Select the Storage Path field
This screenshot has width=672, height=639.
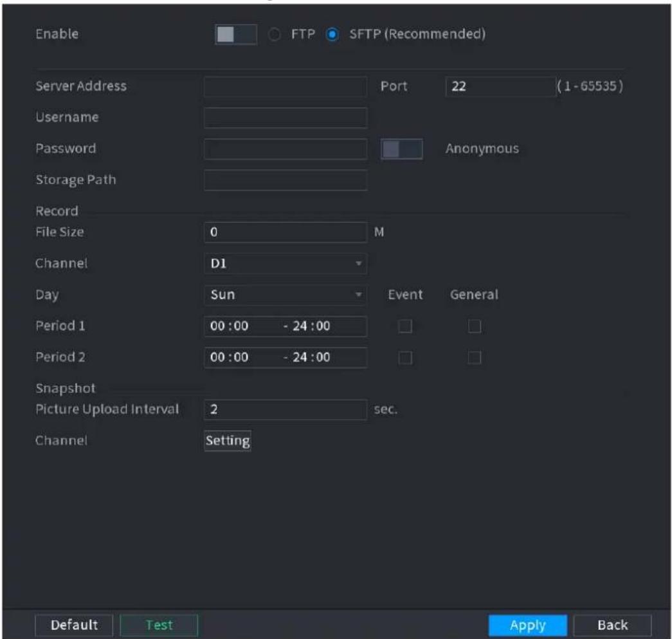coord(286,180)
